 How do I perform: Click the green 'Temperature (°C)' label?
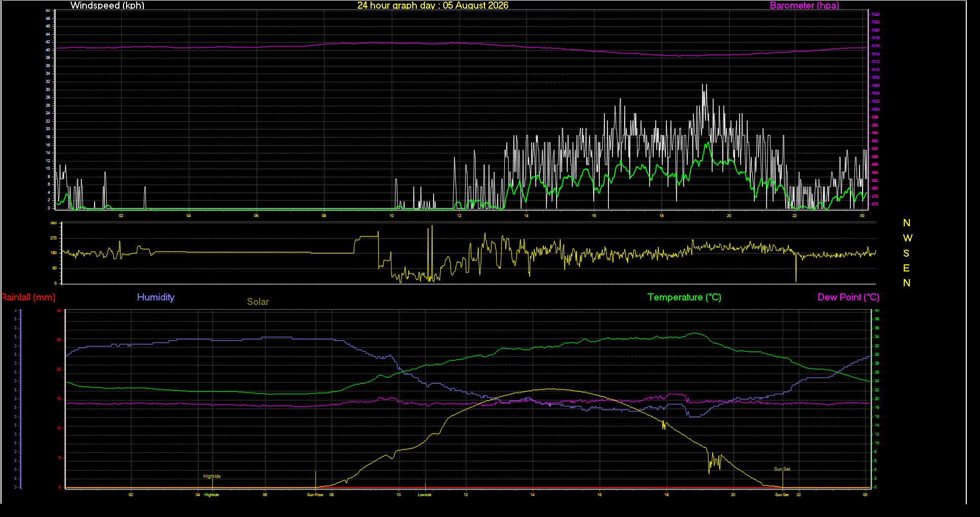point(684,297)
